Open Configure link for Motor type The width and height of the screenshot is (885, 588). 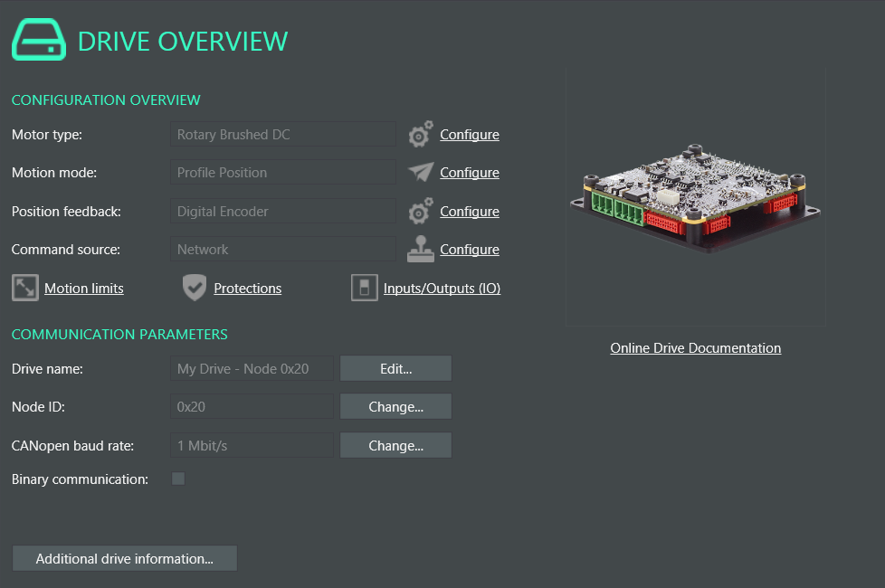coord(469,135)
